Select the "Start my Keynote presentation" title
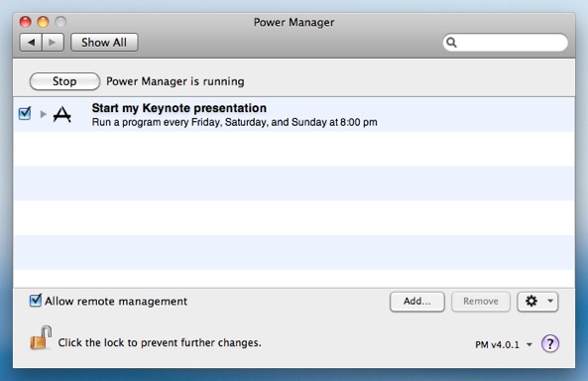The image size is (588, 381). (x=179, y=108)
